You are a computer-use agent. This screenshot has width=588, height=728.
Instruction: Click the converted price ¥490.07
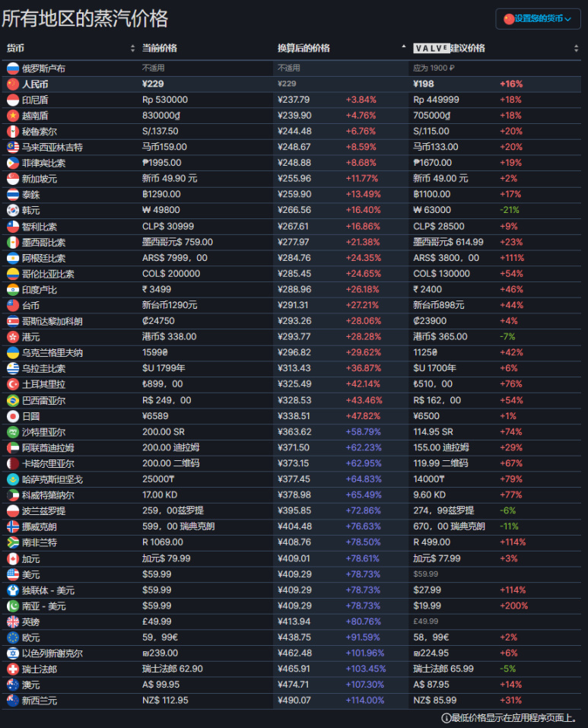294,701
